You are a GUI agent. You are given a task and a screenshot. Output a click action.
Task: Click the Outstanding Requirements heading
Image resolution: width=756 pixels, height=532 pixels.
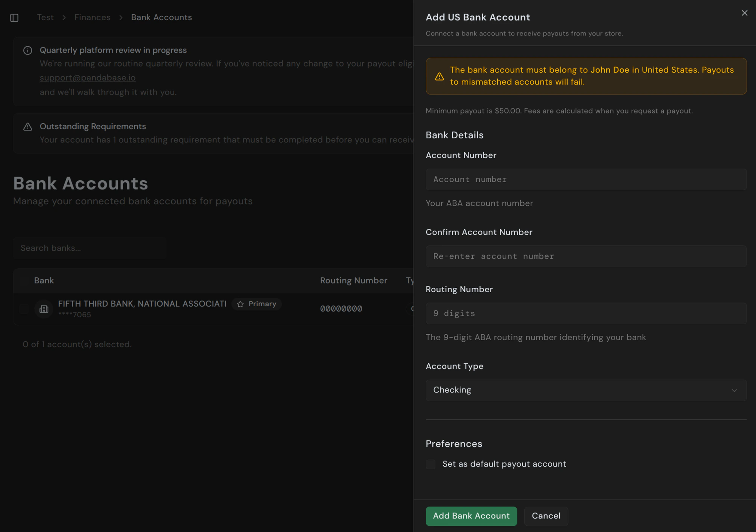click(93, 126)
